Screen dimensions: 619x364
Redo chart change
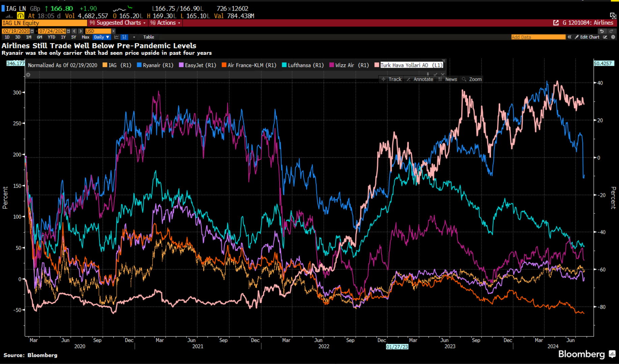click(612, 31)
